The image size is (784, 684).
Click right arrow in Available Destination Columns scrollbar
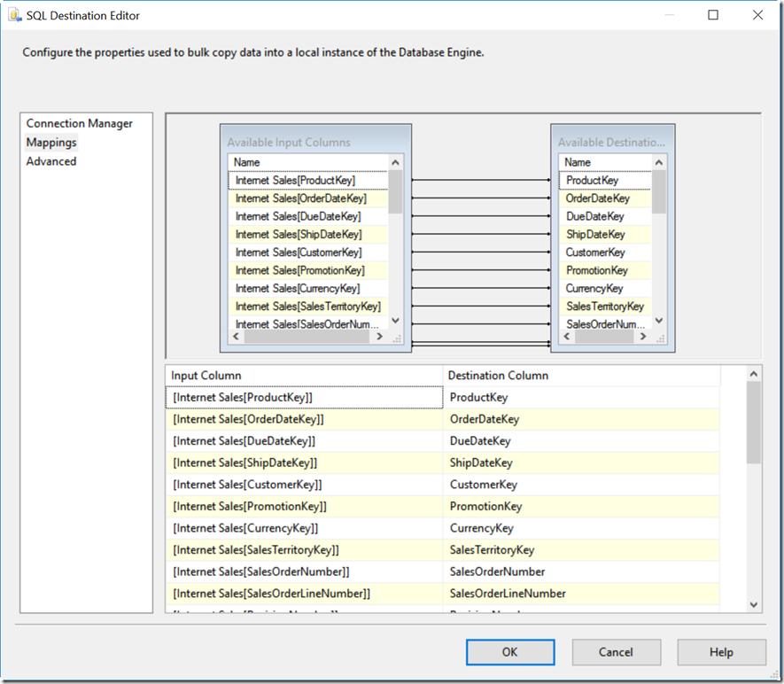click(x=643, y=337)
